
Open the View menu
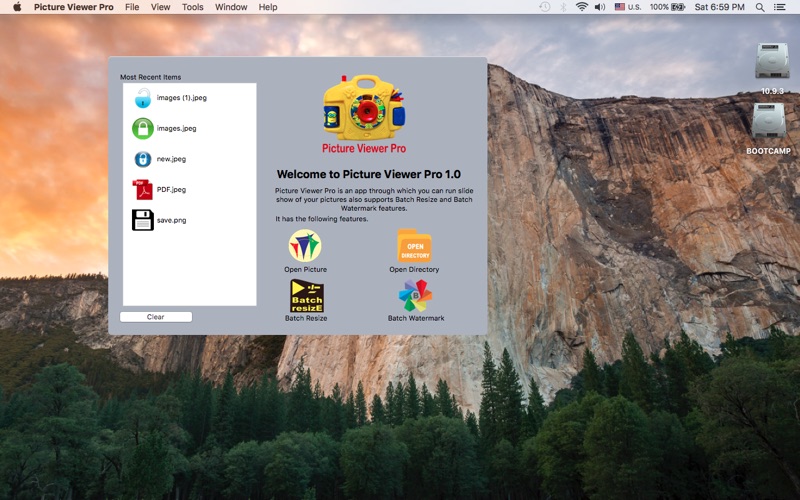pyautogui.click(x=161, y=7)
